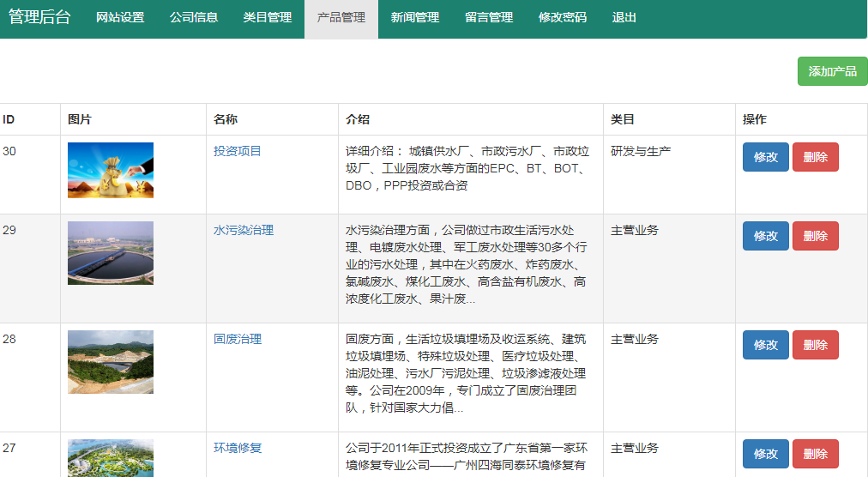Click 修改 in the 固废治理 row
Screen dimensions: 868x477
coord(766,345)
